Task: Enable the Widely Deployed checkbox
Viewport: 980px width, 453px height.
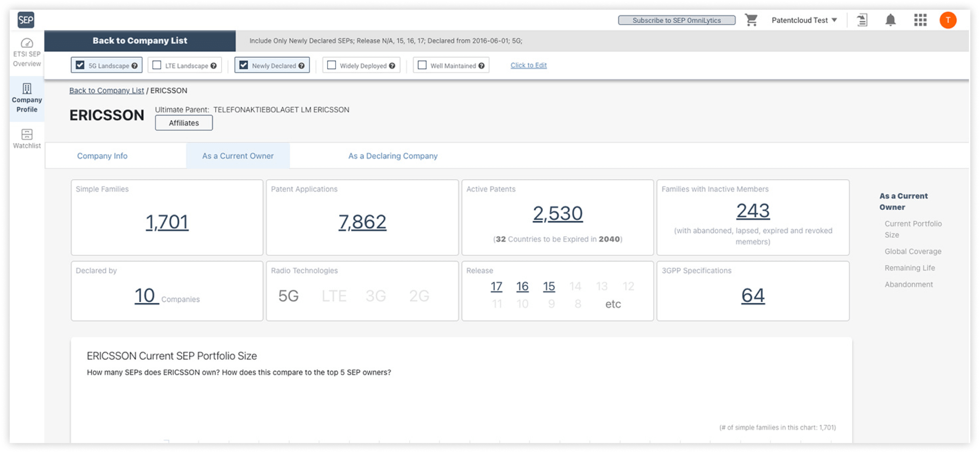Action: pos(332,65)
